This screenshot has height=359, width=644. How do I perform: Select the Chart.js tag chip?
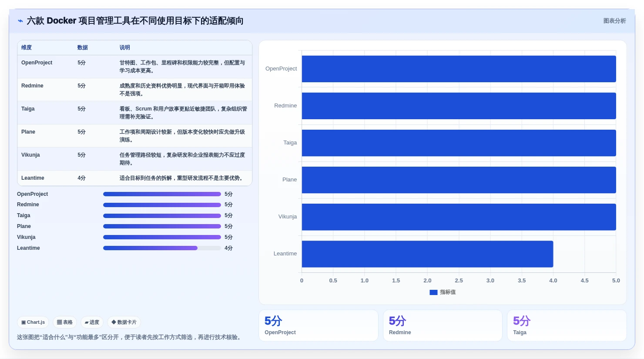pos(33,322)
